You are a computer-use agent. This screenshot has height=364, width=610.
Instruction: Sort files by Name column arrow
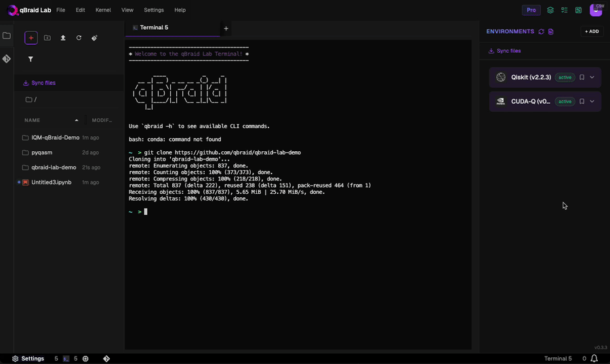pyautogui.click(x=77, y=121)
